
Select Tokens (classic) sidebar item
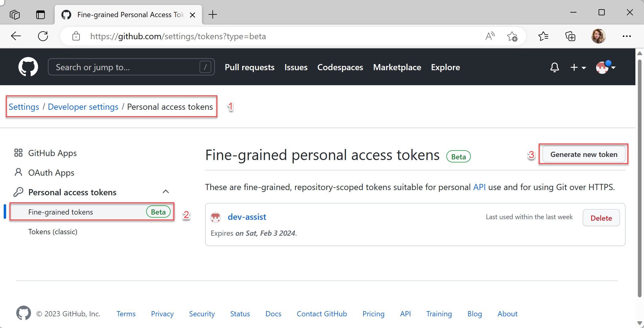[x=53, y=232]
